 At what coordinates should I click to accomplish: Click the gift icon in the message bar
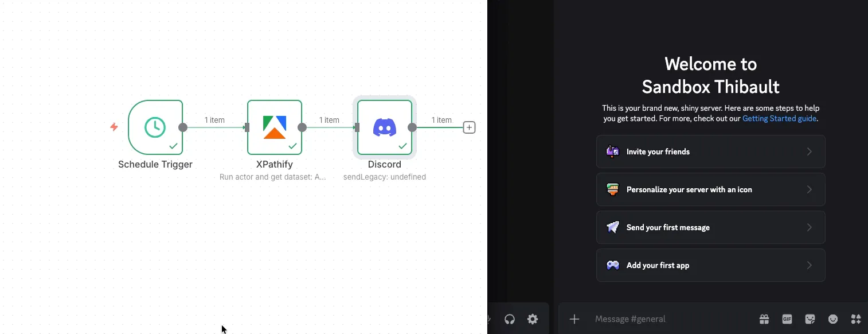pyautogui.click(x=764, y=319)
